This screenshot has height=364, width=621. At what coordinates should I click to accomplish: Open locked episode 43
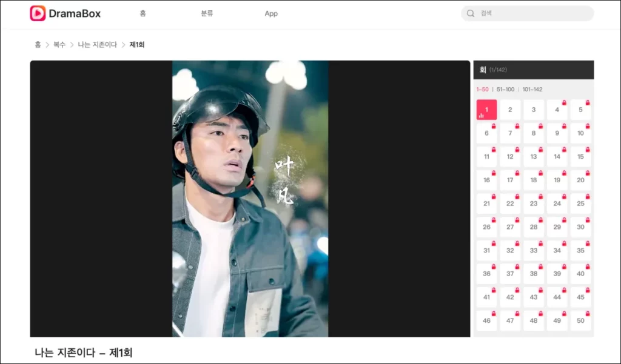coord(534,297)
